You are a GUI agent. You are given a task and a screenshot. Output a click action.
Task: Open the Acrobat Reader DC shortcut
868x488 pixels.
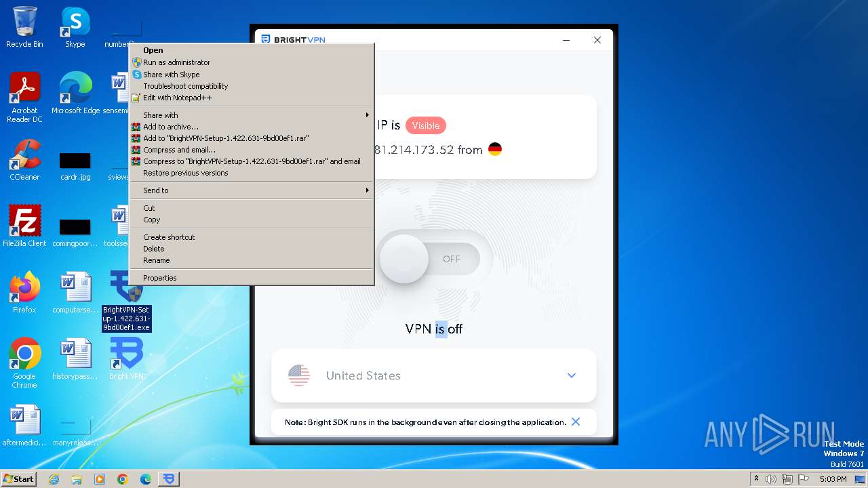[24, 98]
